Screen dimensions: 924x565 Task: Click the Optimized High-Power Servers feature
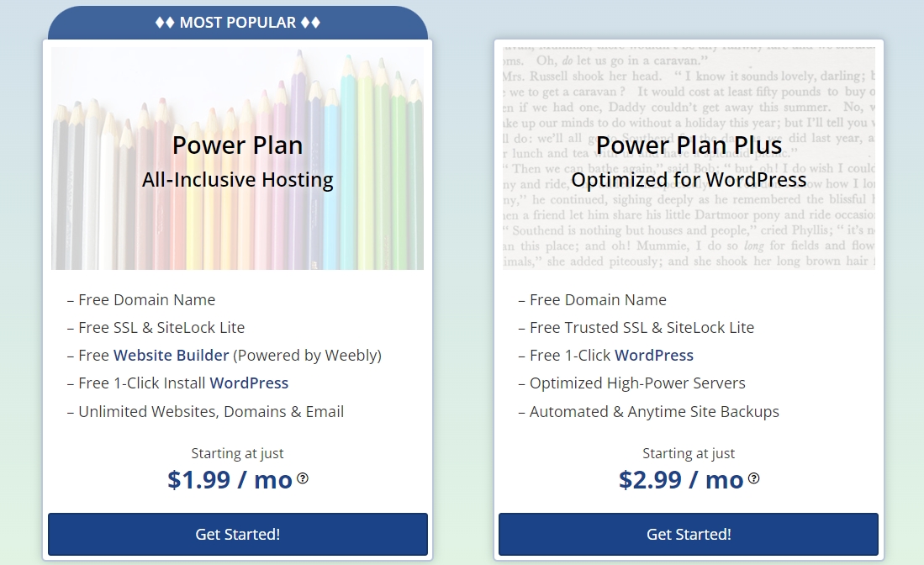pyautogui.click(x=632, y=383)
